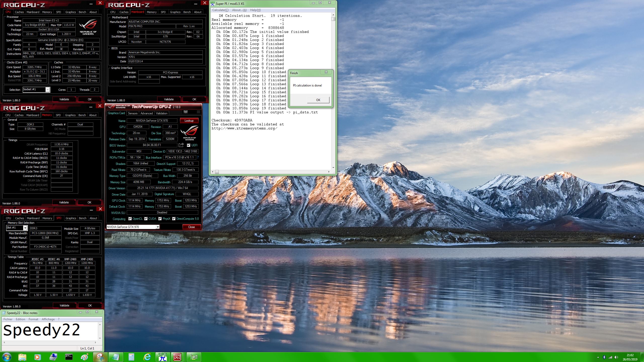Open Caches tab in top-left CPU-Z window
This screenshot has width=644, height=362.
pyautogui.click(x=19, y=12)
